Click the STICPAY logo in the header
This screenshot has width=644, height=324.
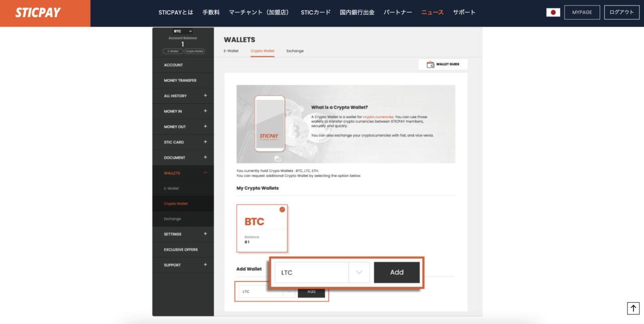38,13
